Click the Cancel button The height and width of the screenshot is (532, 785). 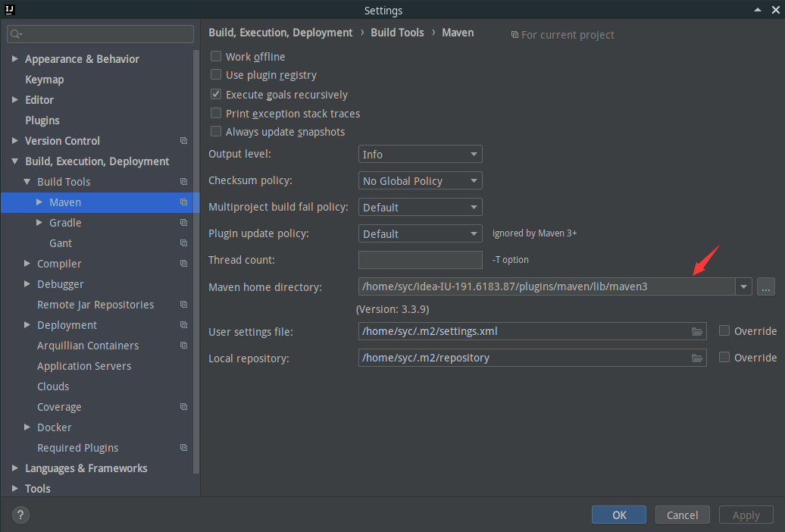coord(683,515)
